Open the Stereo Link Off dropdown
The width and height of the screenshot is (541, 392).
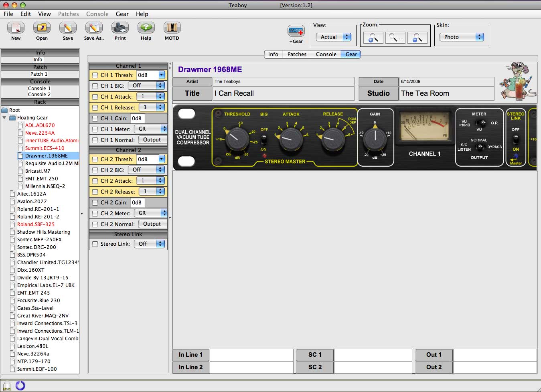(150, 244)
